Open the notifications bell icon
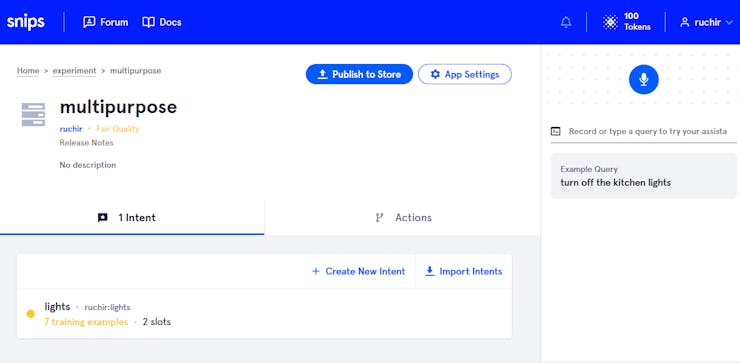 pyautogui.click(x=566, y=22)
